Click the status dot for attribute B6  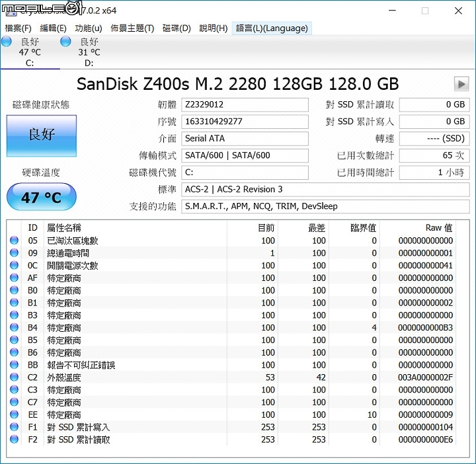14,352
